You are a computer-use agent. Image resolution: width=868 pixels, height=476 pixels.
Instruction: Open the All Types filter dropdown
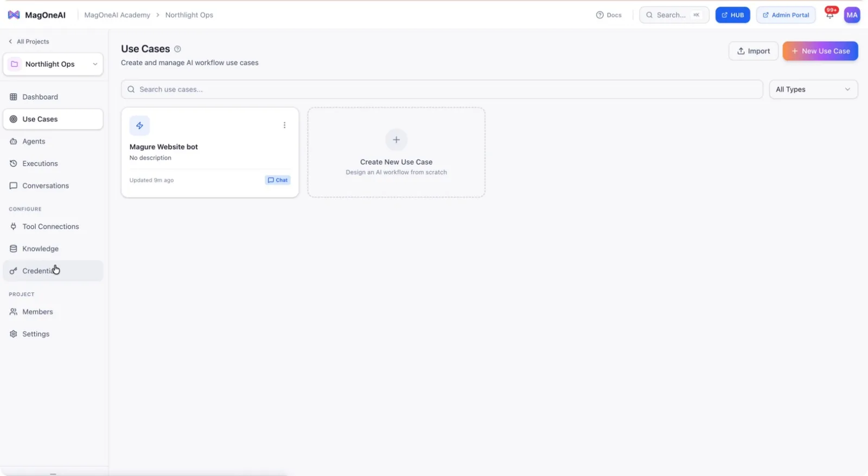click(x=813, y=89)
